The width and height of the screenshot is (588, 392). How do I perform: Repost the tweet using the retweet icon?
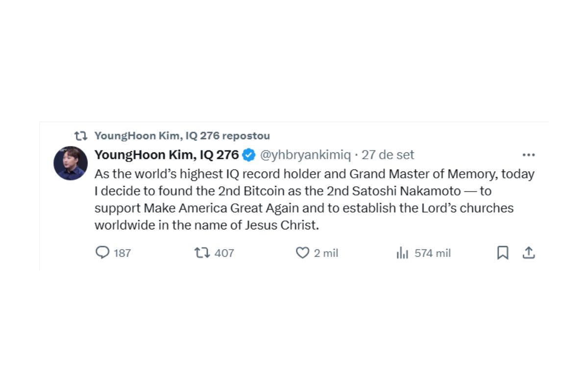point(202,253)
